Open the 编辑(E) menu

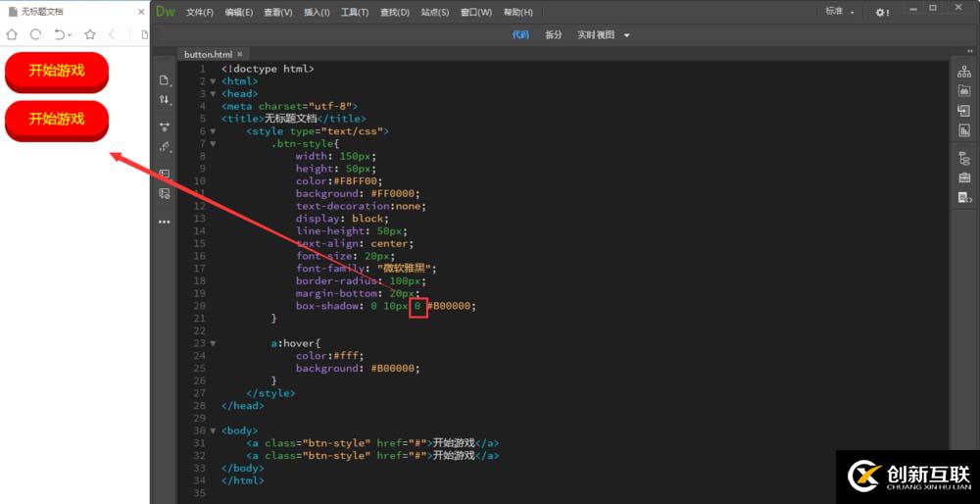(239, 12)
